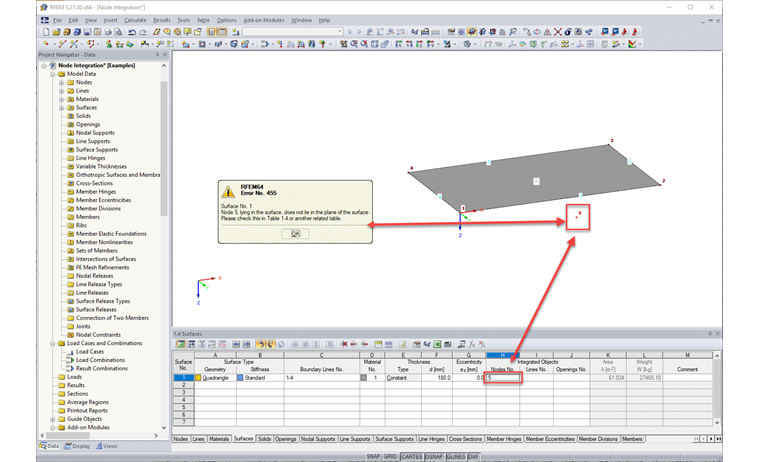Screen dimensions: 760x462
Task: Pin the Project Navigator panel
Action: point(158,55)
